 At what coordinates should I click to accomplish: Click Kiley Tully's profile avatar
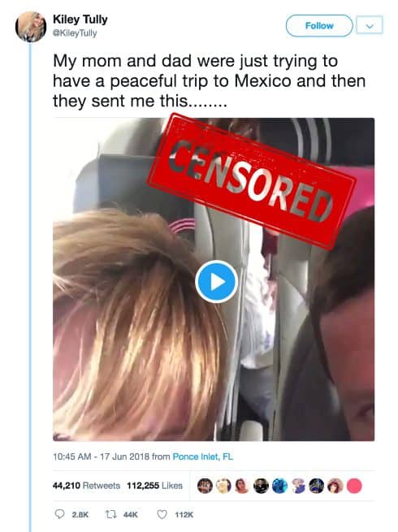tap(31, 27)
